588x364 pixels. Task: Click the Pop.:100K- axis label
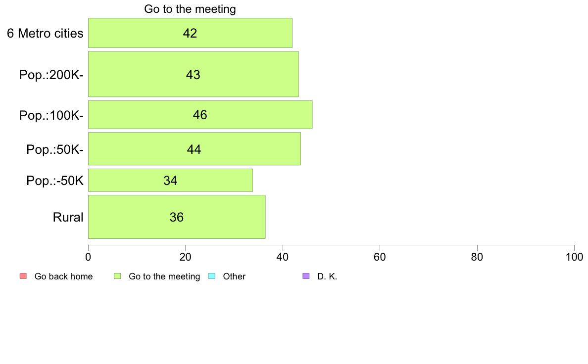coord(51,115)
